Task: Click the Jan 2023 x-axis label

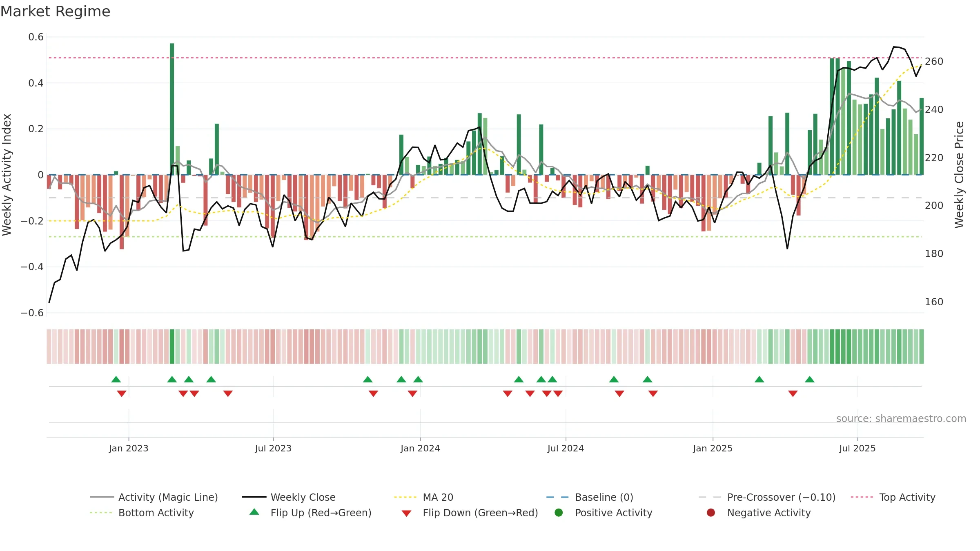Action: [129, 449]
